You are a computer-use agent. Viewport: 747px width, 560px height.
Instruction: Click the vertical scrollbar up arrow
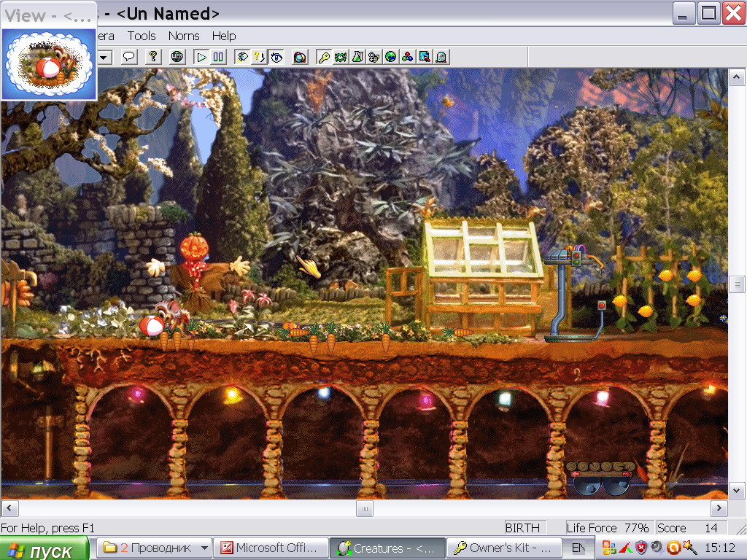pos(737,77)
